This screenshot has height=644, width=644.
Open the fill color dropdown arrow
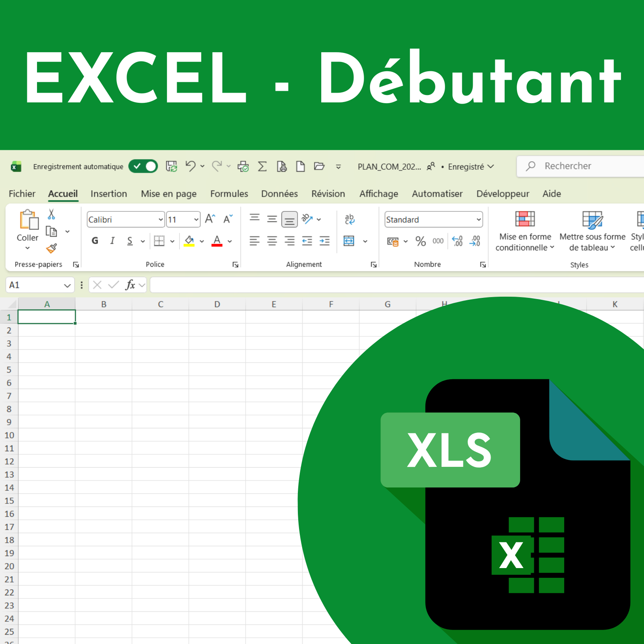[x=202, y=241]
